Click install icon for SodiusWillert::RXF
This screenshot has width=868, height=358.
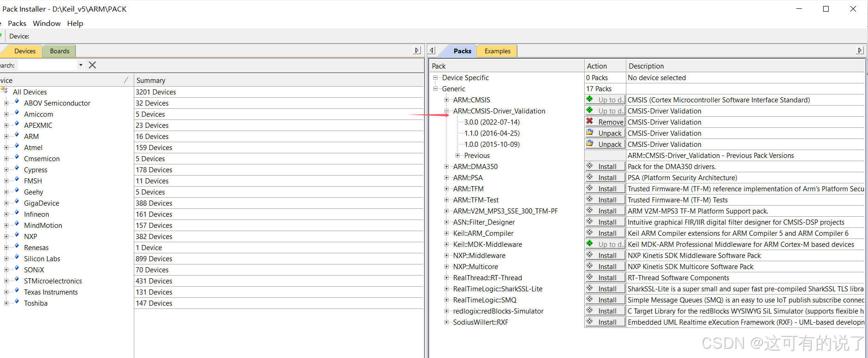[x=590, y=321]
